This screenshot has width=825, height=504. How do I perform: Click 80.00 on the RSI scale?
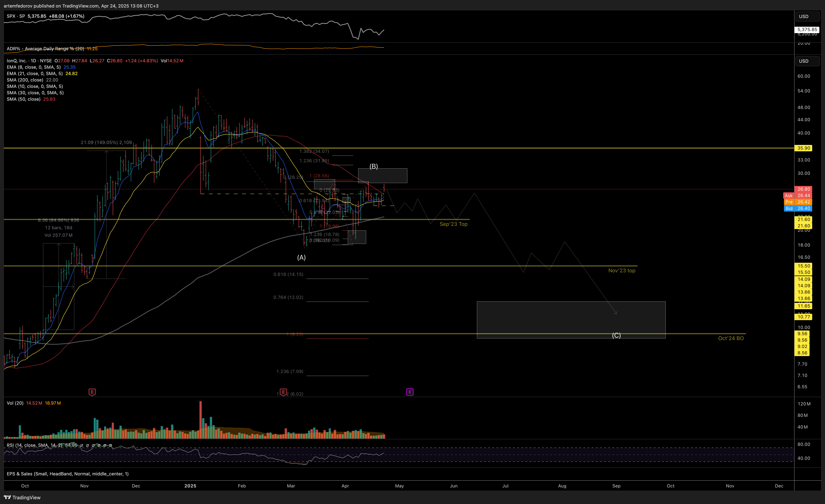(x=804, y=444)
